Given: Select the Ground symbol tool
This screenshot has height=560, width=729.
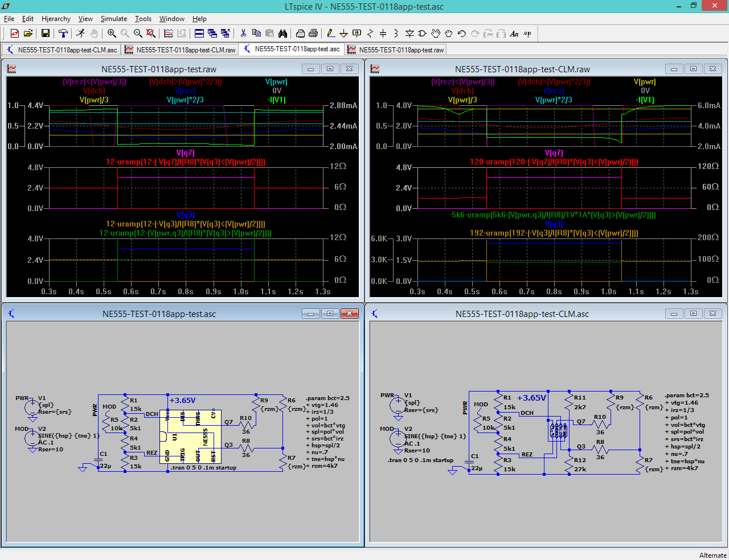Looking at the screenshot, I should (344, 34).
